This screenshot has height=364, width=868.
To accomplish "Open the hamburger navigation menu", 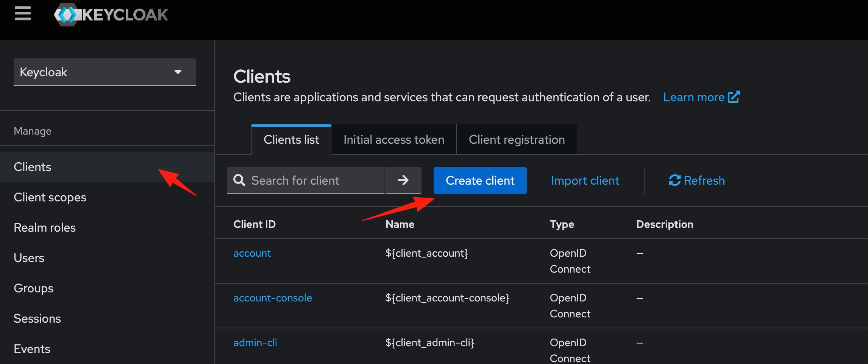I will coord(23,14).
